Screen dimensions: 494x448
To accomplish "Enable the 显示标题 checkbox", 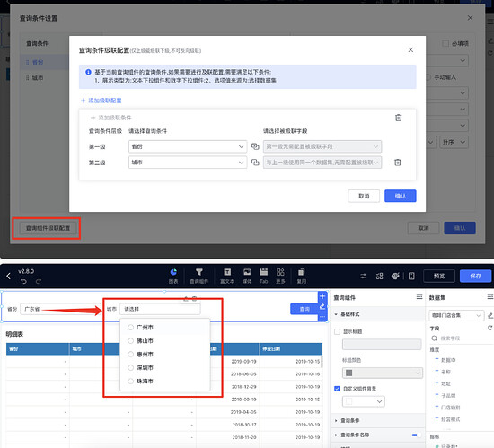I will tap(337, 331).
